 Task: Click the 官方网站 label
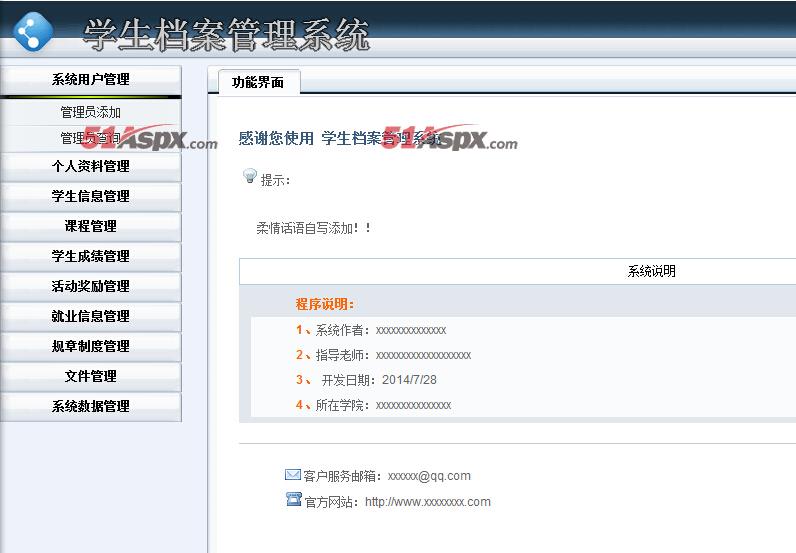[331, 502]
